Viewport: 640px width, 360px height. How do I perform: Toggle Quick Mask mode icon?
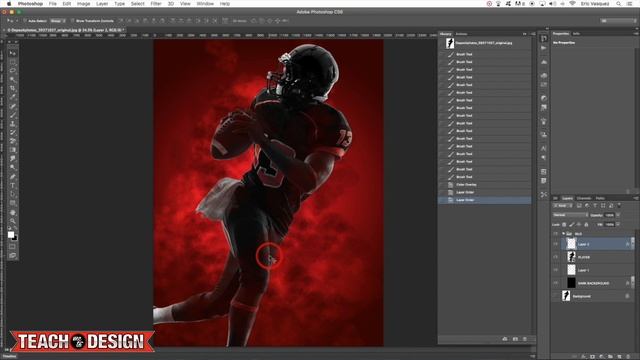point(13,247)
